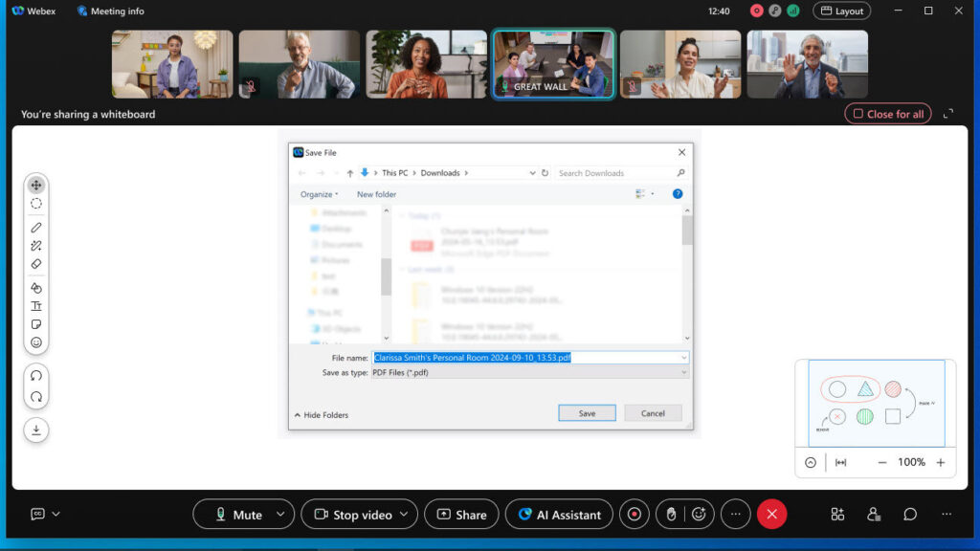Open the shapes tool
Viewport: 980px width, 551px height.
(36, 288)
